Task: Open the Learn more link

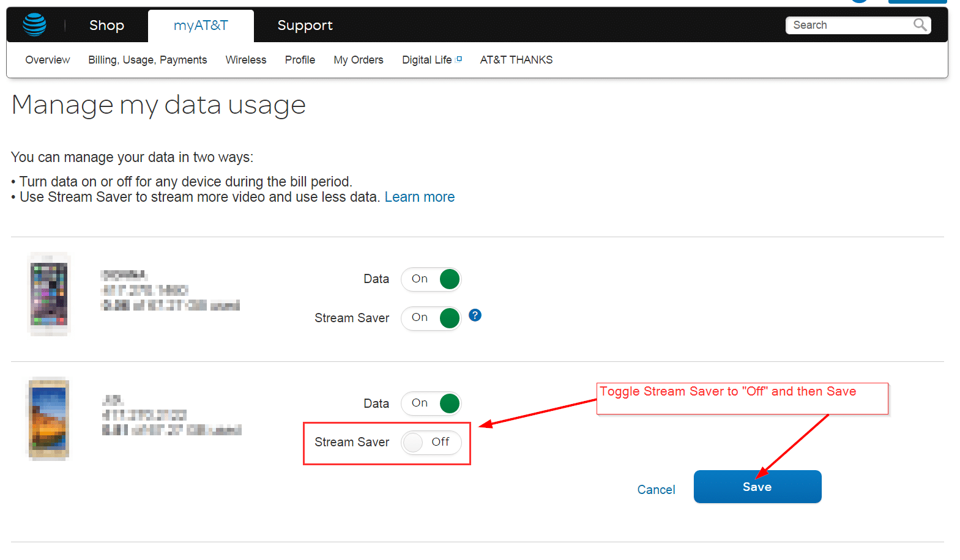Action: (x=419, y=197)
